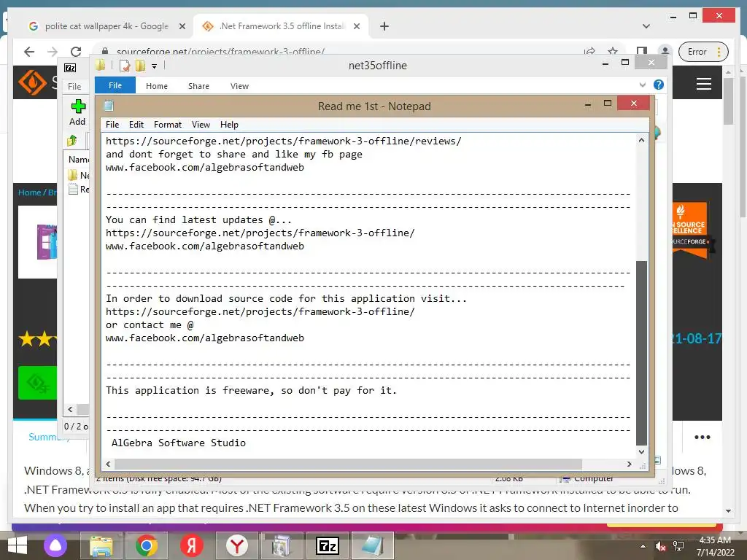Open Chrome profile avatar icon

665,51
